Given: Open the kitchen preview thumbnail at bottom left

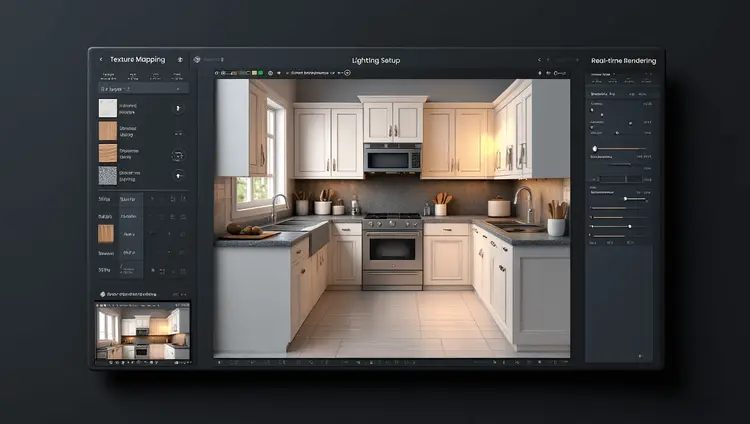Looking at the screenshot, I should tap(142, 331).
